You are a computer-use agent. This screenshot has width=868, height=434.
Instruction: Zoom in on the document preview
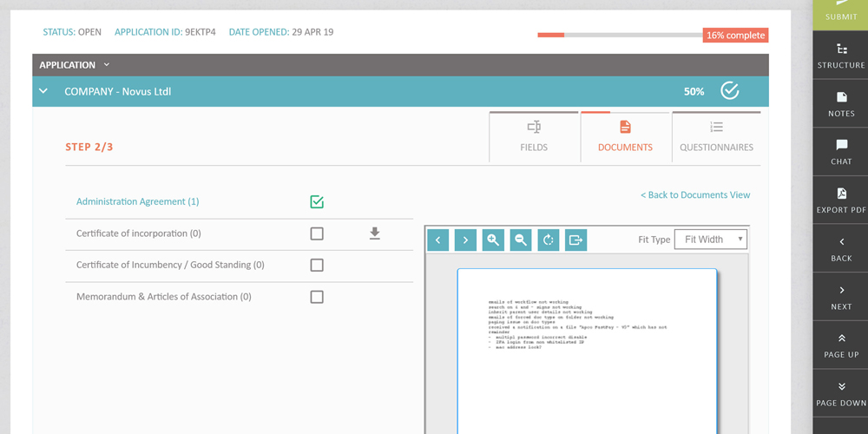493,240
